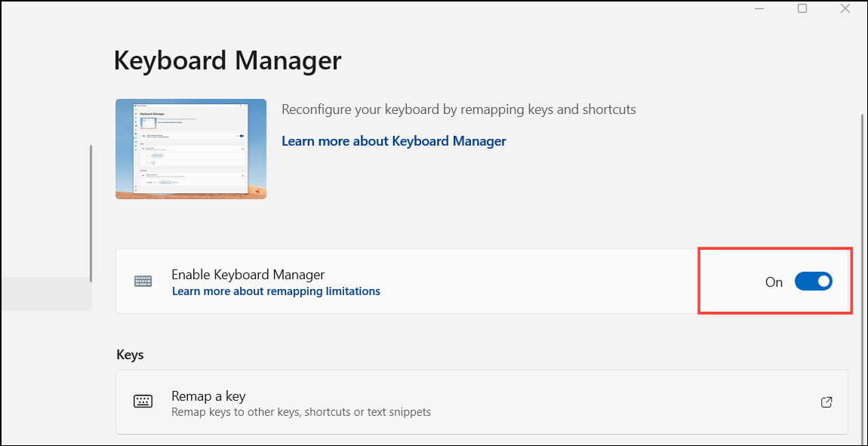Click the On label beside the toggle
The width and height of the screenshot is (868, 446).
click(774, 281)
